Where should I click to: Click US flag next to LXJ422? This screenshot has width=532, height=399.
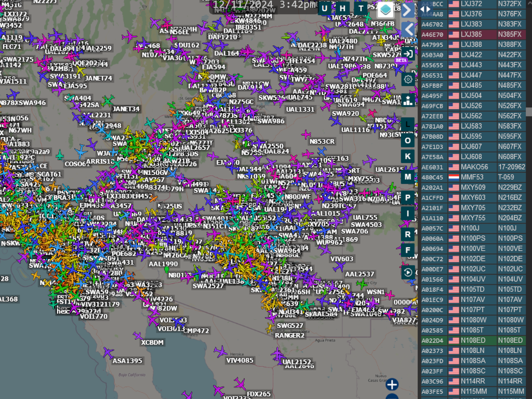(453, 55)
